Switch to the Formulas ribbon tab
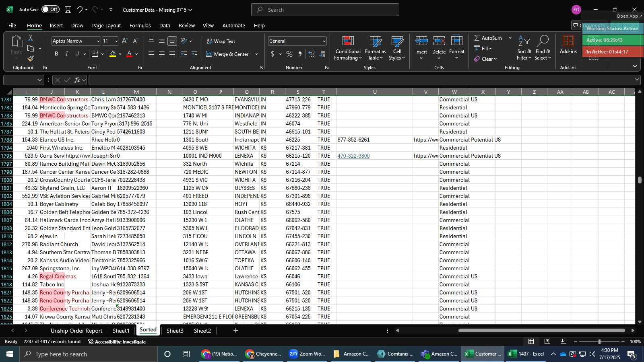644x362 pixels. click(140, 25)
